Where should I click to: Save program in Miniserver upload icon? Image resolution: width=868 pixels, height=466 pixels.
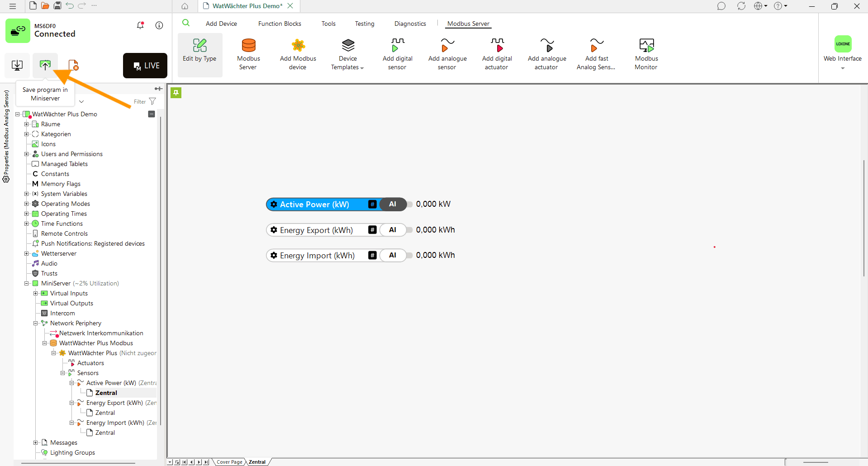pyautogui.click(x=45, y=65)
